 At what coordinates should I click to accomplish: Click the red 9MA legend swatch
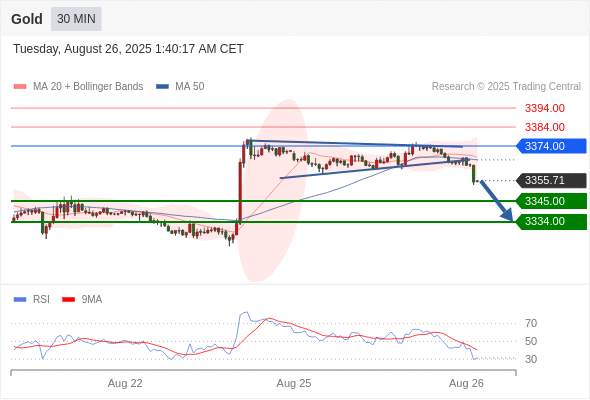[x=68, y=300]
